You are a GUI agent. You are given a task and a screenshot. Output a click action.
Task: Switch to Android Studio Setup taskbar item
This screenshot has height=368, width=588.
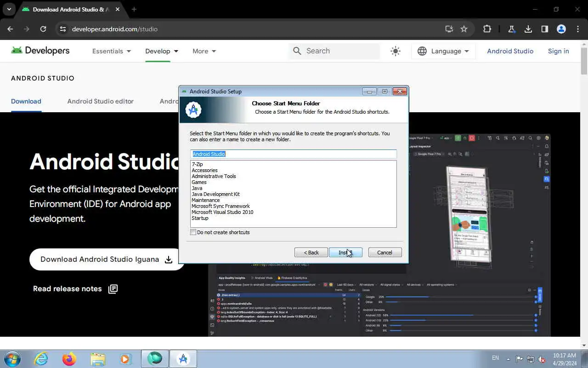pyautogui.click(x=183, y=359)
